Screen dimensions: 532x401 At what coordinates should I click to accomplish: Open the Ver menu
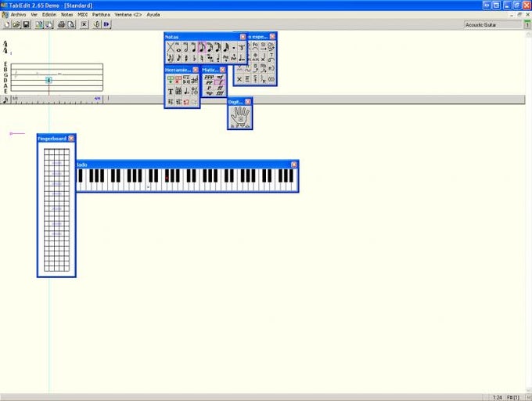pyautogui.click(x=34, y=15)
